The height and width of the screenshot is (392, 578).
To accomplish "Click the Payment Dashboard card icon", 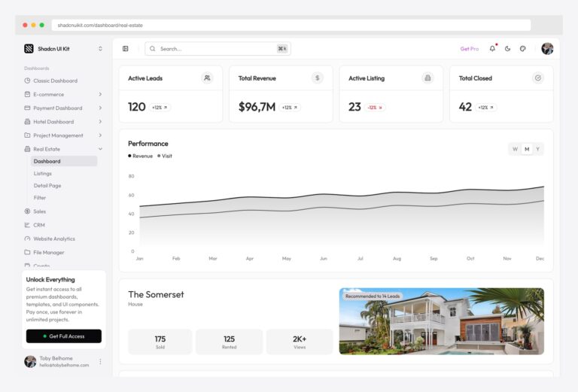I will click(27, 108).
